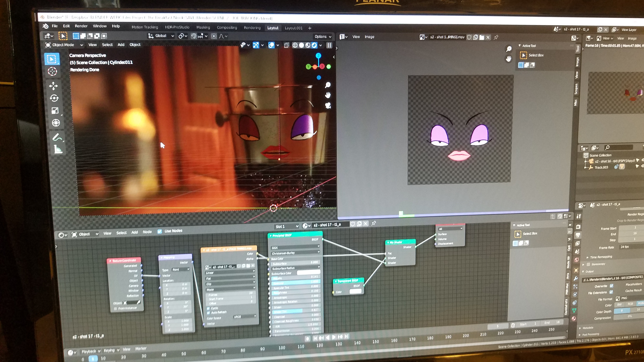Open image file folder icon in image editor

pyautogui.click(x=481, y=37)
